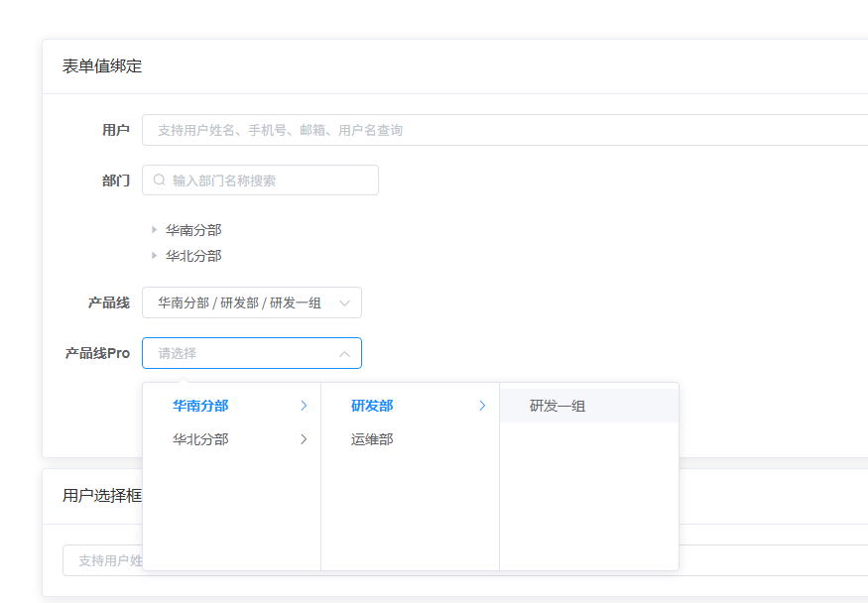Expand the 华北分部 tree node triangle
The image size is (868, 603).
[155, 256]
